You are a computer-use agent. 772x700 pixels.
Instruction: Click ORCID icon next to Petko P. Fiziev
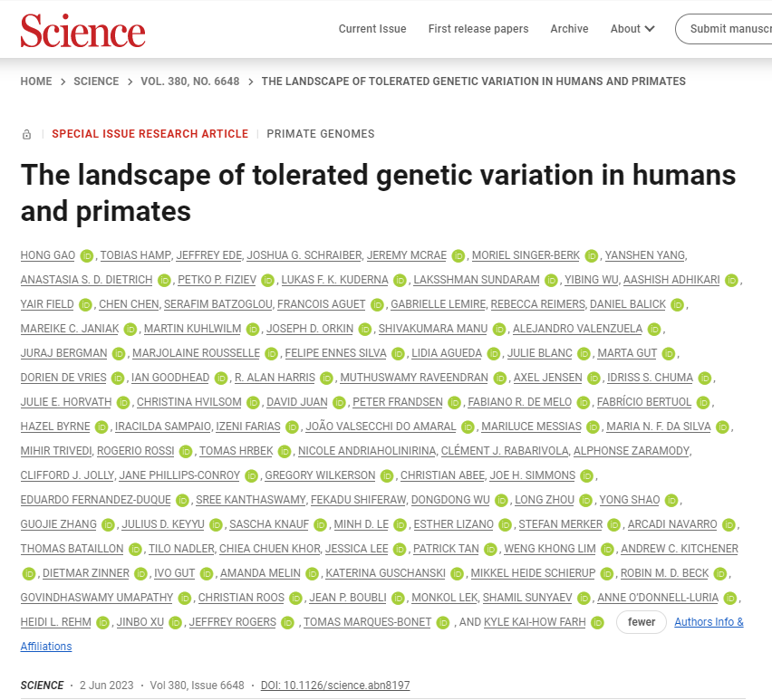[269, 280]
